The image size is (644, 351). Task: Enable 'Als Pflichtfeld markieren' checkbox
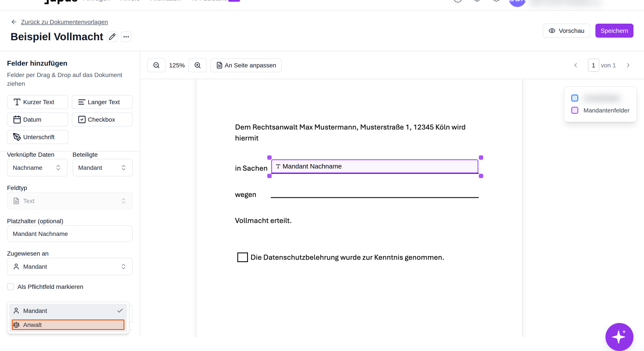pos(11,287)
